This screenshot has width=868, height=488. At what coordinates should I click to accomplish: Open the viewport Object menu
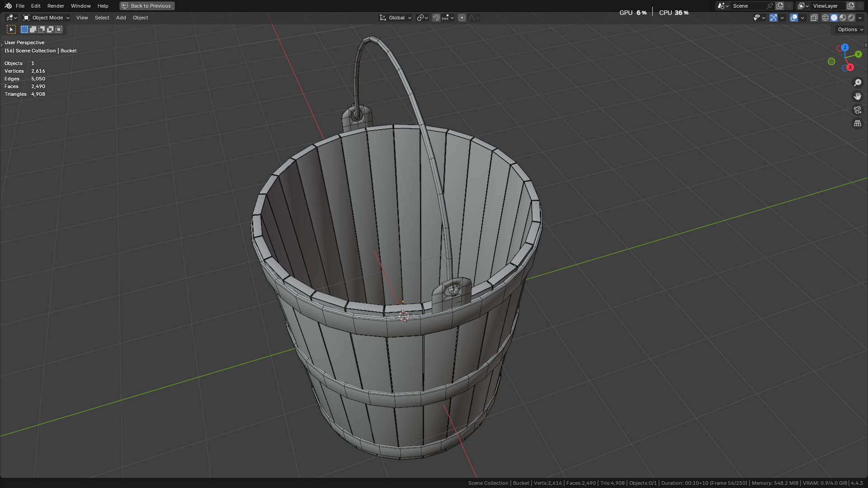[x=140, y=18]
